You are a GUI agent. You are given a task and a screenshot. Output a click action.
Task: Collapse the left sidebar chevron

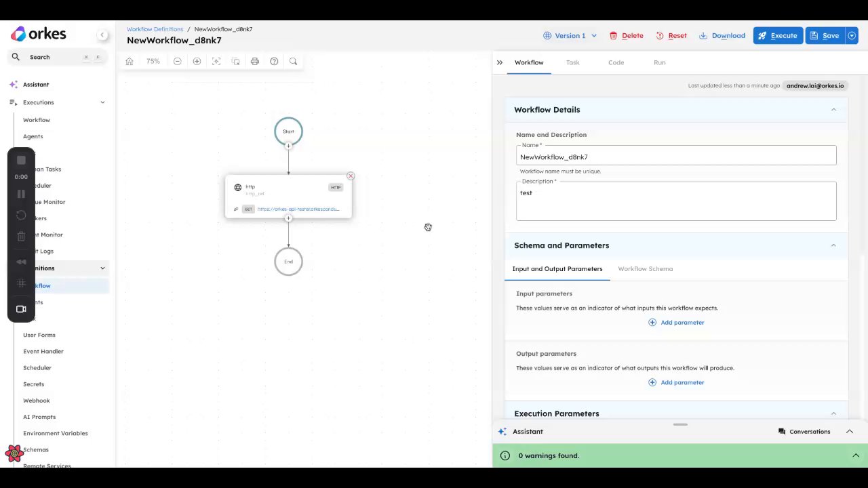[102, 35]
